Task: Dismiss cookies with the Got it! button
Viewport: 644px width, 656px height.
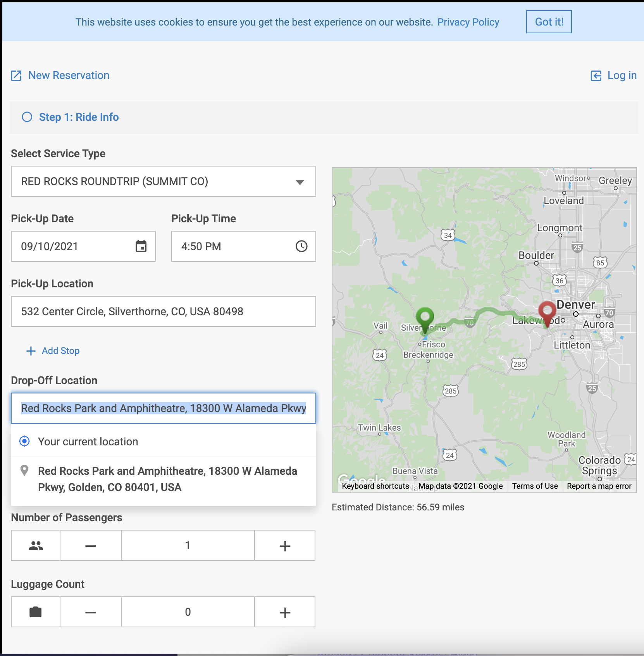Action: click(549, 22)
